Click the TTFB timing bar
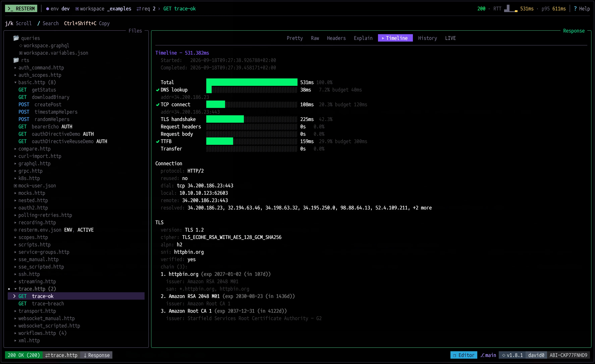595x364 pixels. [x=252, y=141]
